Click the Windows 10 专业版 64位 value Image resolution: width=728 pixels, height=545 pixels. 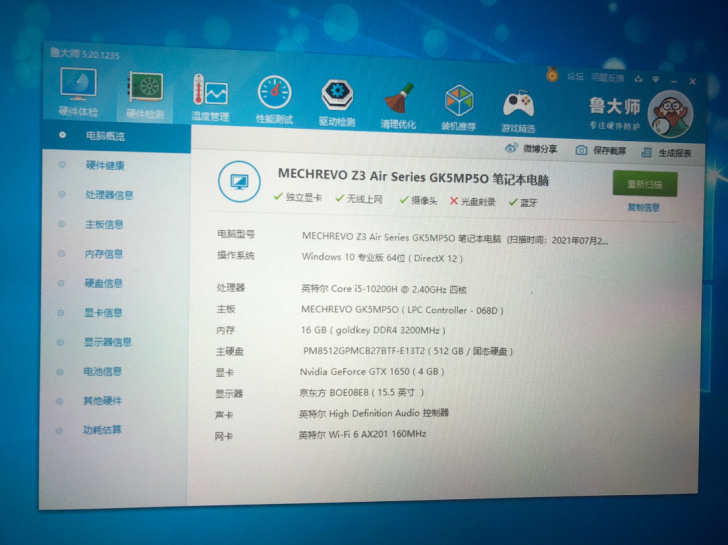(382, 258)
